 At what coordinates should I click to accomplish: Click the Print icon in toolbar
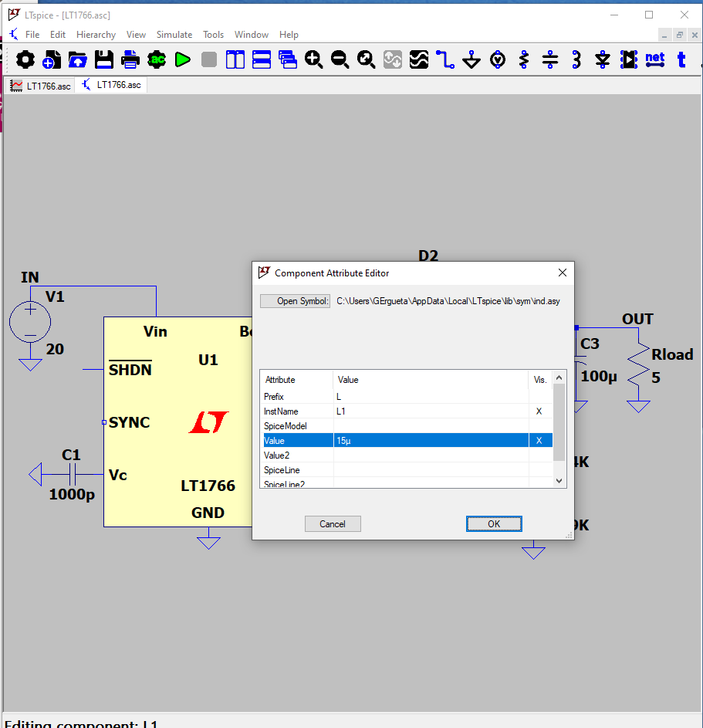click(x=130, y=59)
